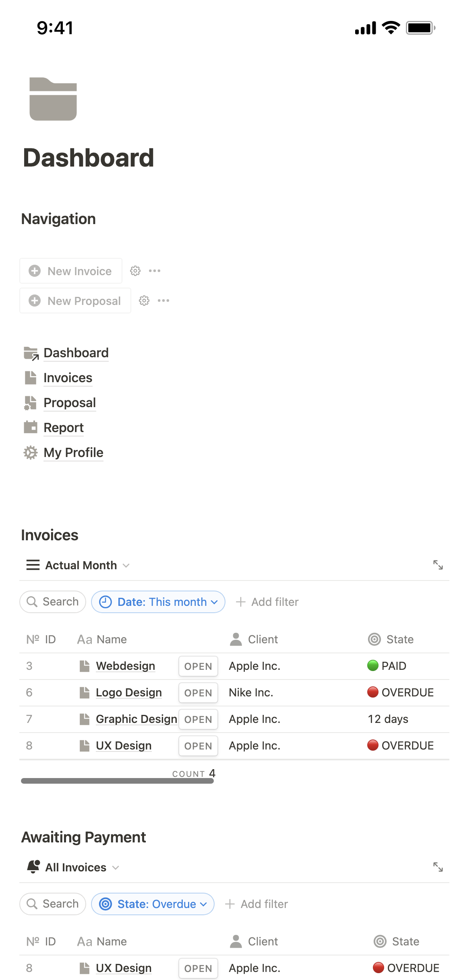Add a filter to the Invoices table
The width and height of the screenshot is (453, 980).
point(267,602)
